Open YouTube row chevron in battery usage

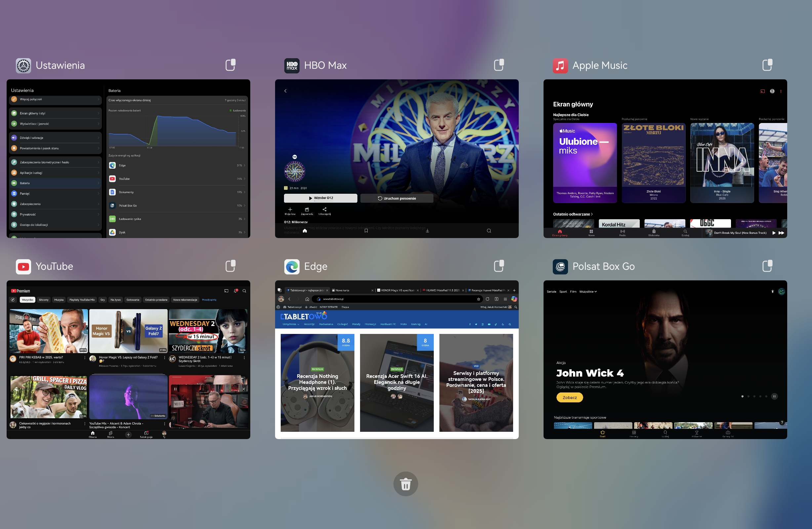[244, 179]
